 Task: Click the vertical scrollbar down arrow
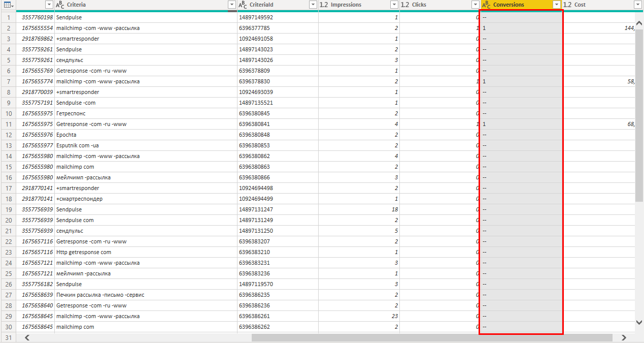[639, 321]
